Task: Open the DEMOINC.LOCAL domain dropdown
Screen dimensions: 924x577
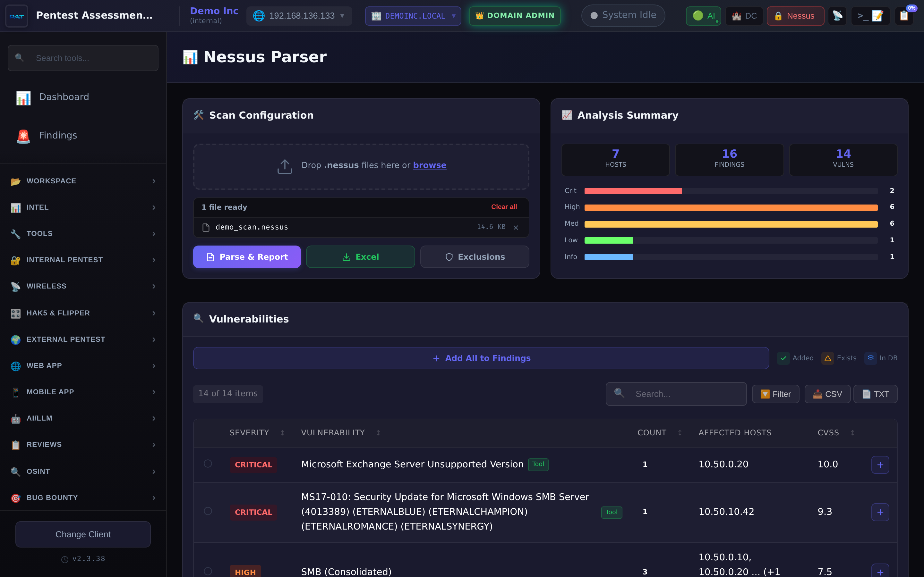Action: pos(413,16)
